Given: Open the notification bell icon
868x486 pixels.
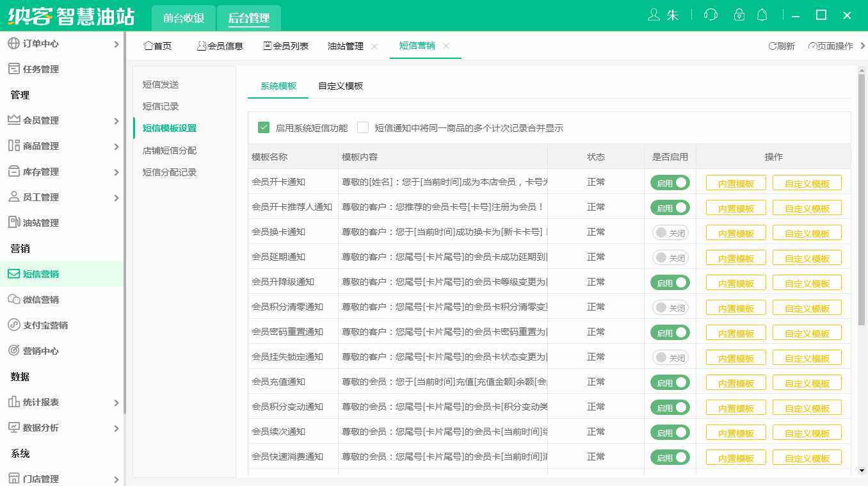Looking at the screenshot, I should tap(762, 15).
